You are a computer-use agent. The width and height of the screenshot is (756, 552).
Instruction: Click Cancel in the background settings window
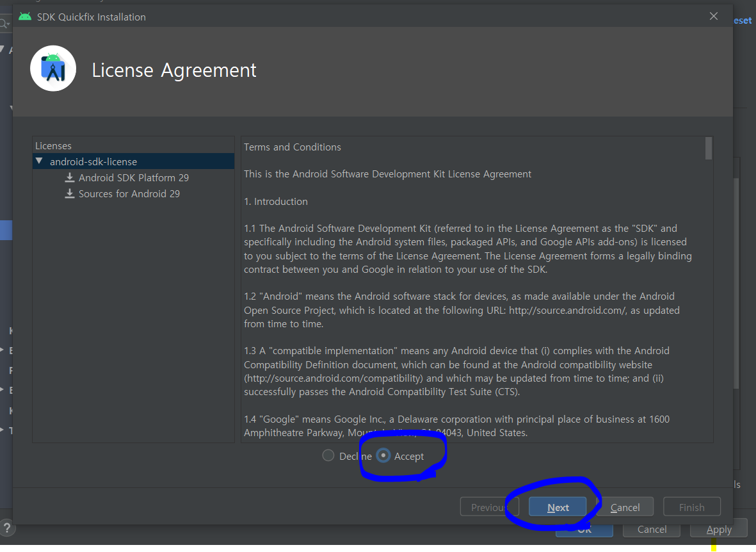tap(652, 530)
